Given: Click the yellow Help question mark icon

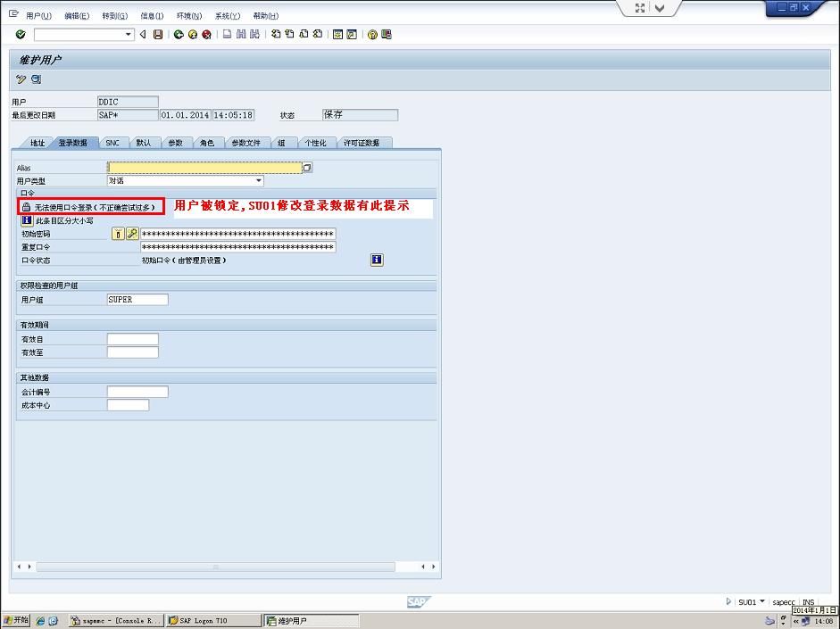Looking at the screenshot, I should click(372, 35).
